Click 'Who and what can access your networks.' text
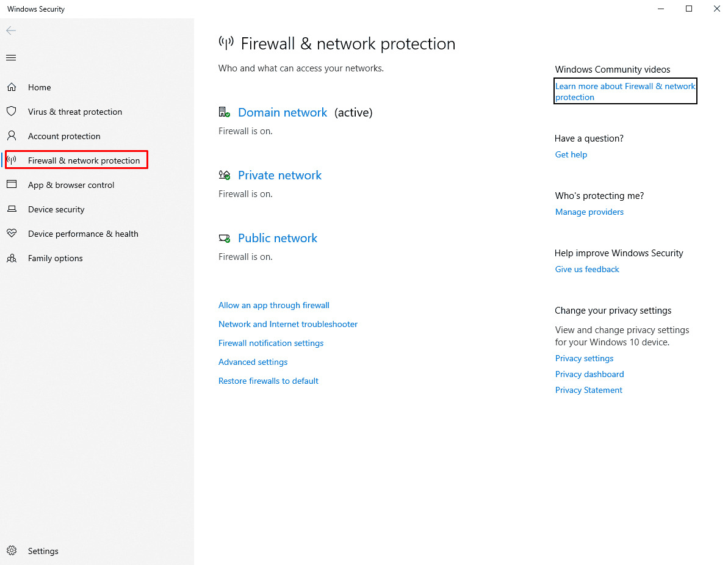 [x=301, y=68]
